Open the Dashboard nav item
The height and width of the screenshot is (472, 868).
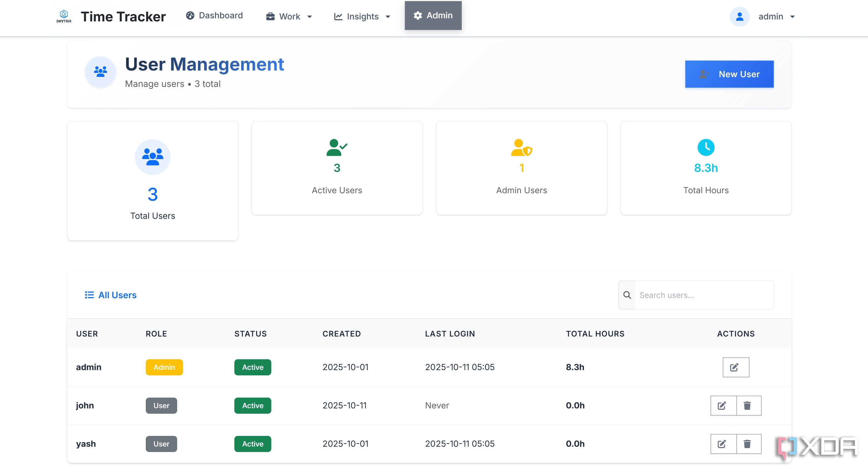tap(214, 16)
